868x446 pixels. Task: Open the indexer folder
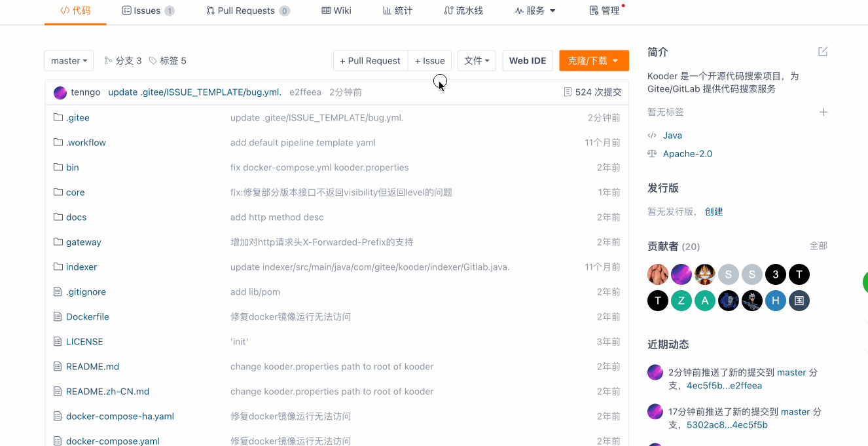click(81, 267)
